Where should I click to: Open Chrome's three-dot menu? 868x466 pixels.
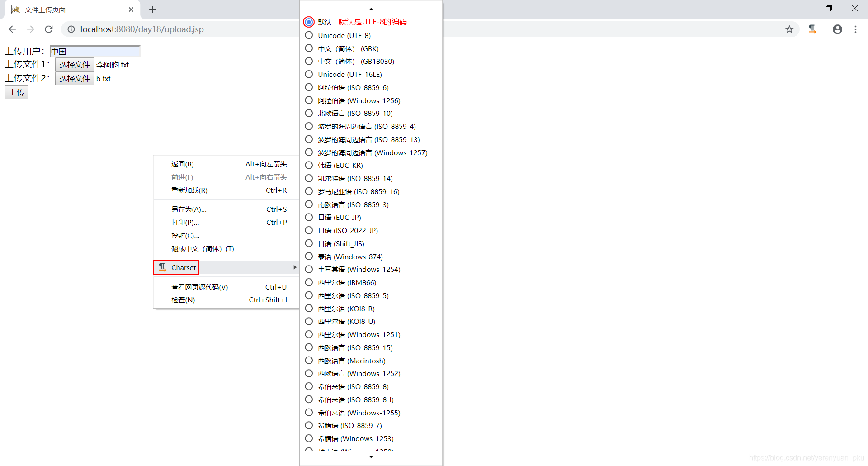855,29
